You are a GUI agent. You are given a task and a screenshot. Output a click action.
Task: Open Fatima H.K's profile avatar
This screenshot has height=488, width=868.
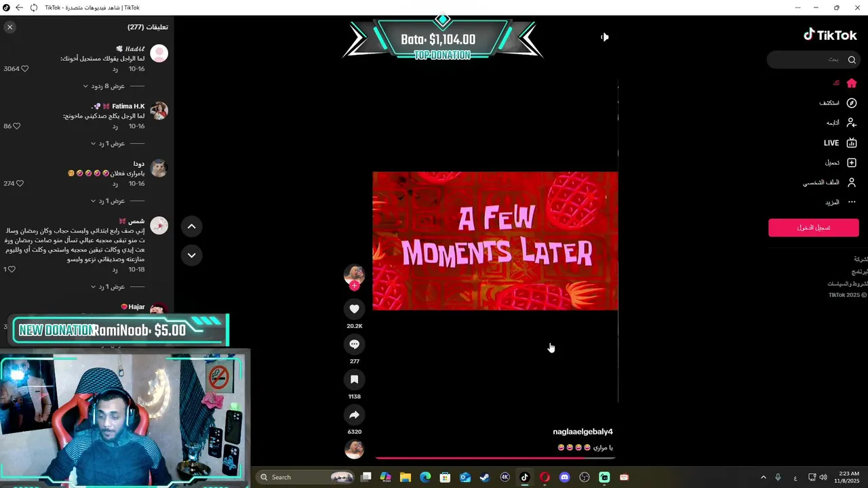[x=159, y=111]
